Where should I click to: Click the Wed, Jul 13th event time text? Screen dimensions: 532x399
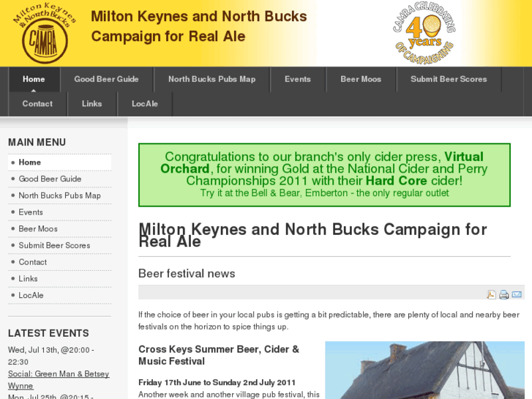point(51,356)
